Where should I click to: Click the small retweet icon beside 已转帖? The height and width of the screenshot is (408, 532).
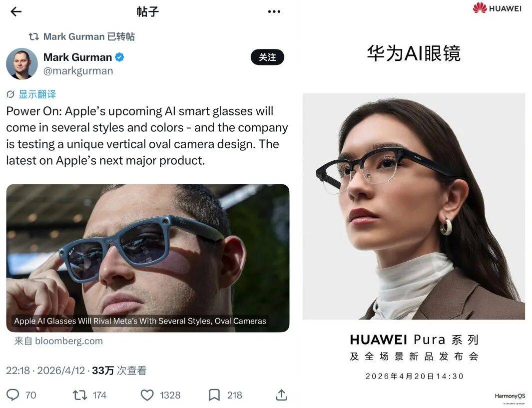[33, 36]
